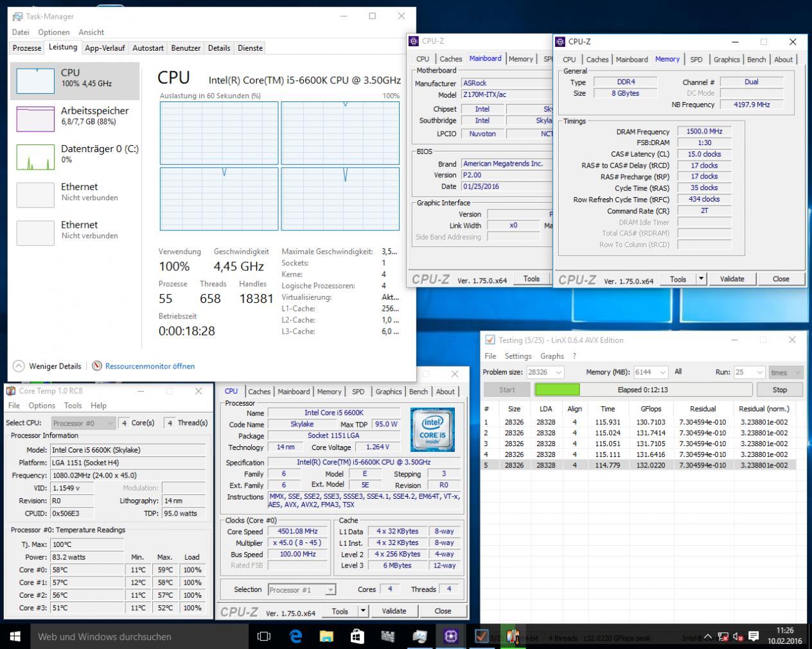This screenshot has height=649, width=812.
Task: Click the Core Temp title bar icon
Action: coord(10,391)
